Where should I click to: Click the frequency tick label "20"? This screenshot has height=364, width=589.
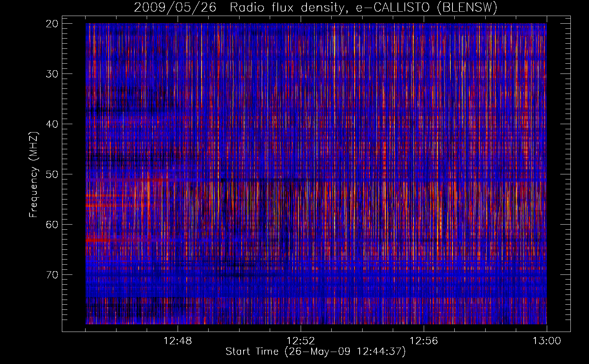click(52, 24)
